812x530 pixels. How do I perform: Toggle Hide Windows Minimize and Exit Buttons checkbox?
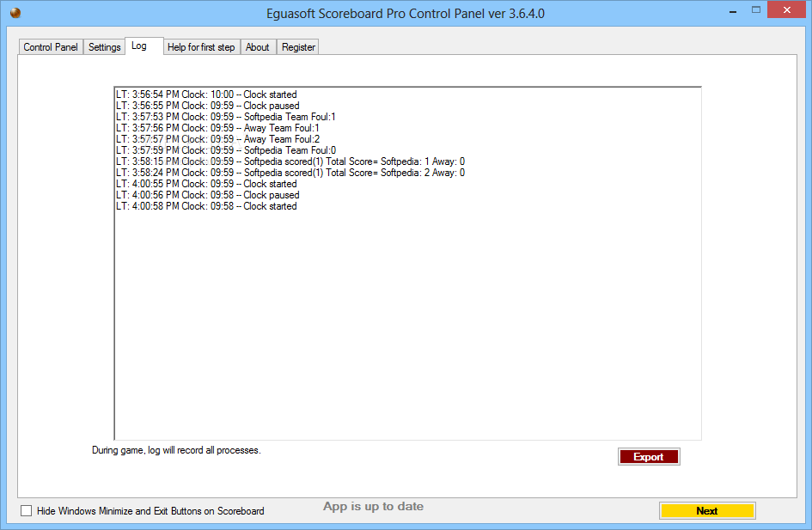pos(26,511)
